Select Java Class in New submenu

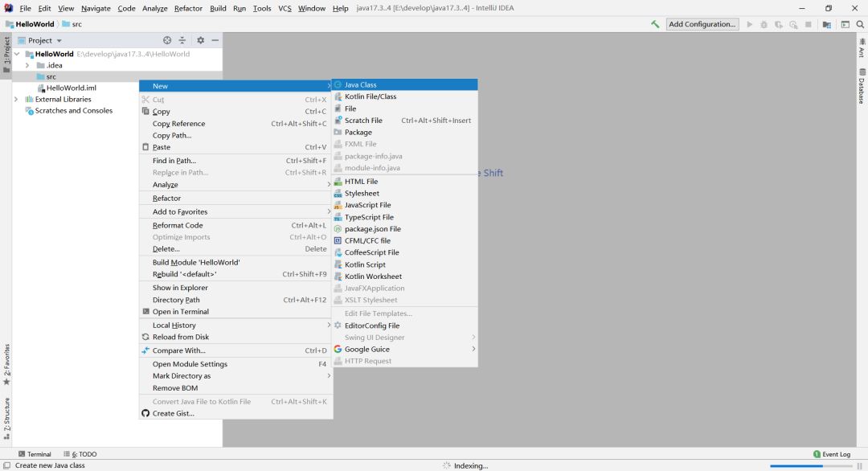[404, 84]
